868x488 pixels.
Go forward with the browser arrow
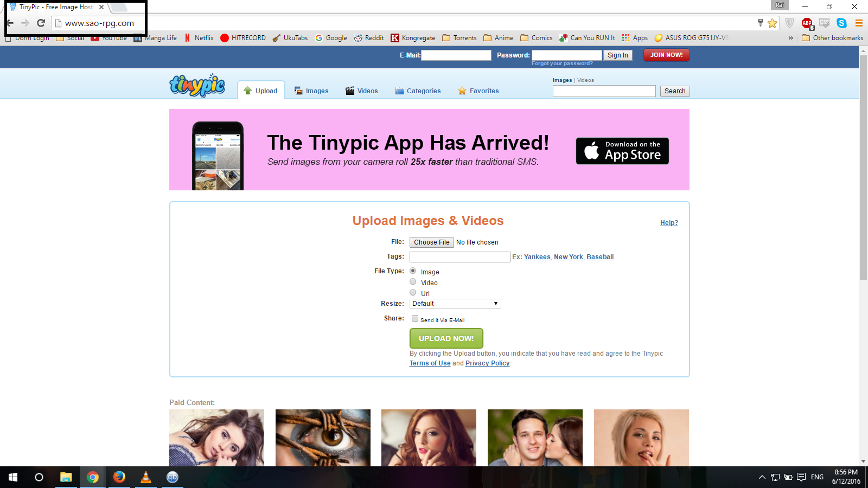pyautogui.click(x=25, y=23)
